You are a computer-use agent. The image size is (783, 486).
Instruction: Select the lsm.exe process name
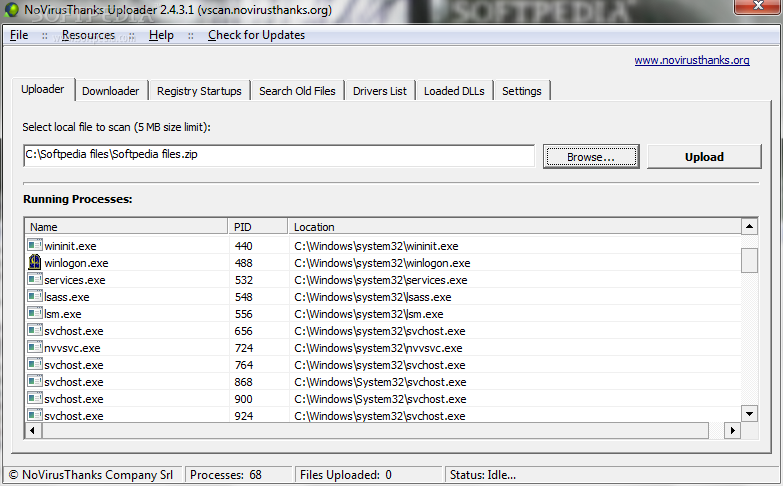tap(62, 314)
